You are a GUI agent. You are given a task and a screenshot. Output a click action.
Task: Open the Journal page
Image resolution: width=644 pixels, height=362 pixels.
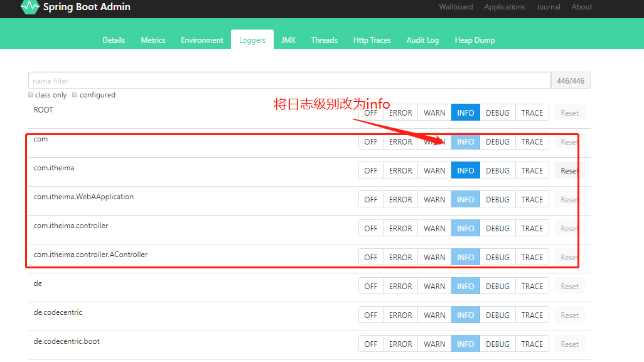click(548, 7)
